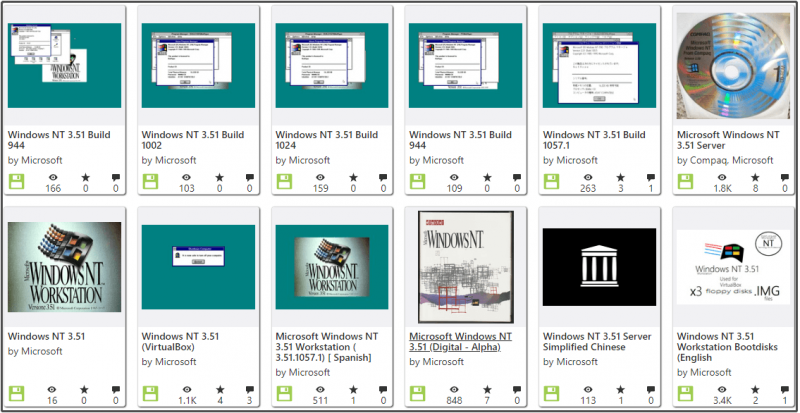The height and width of the screenshot is (413, 800).
Task: Open the Windows NT 3.51 Build 1024 title link
Action: click(x=327, y=140)
